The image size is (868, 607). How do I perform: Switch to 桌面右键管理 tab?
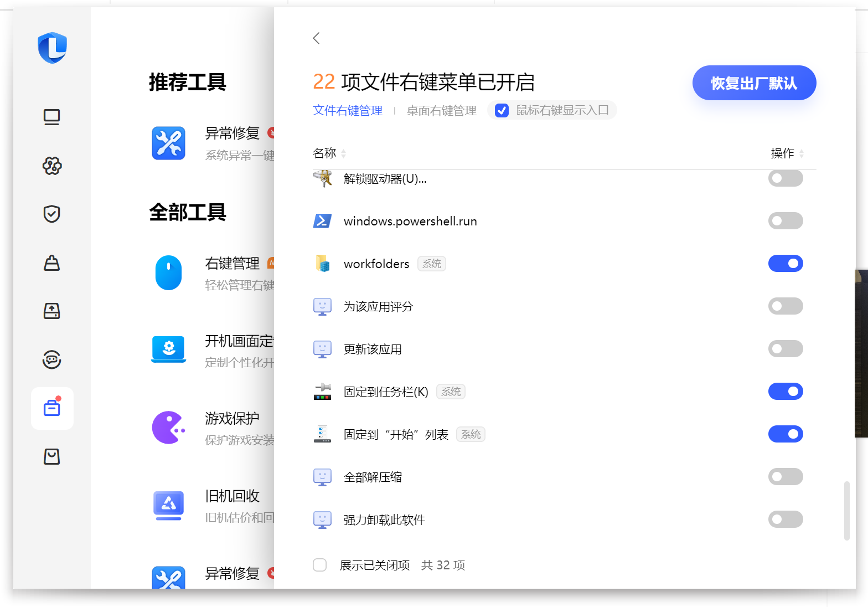pos(441,111)
